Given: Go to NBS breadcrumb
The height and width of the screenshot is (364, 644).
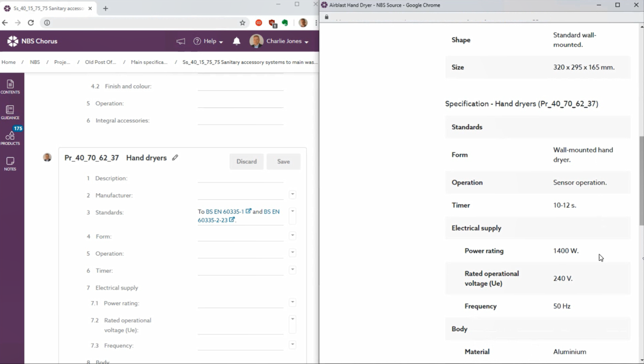Looking at the screenshot, I should 35,62.
